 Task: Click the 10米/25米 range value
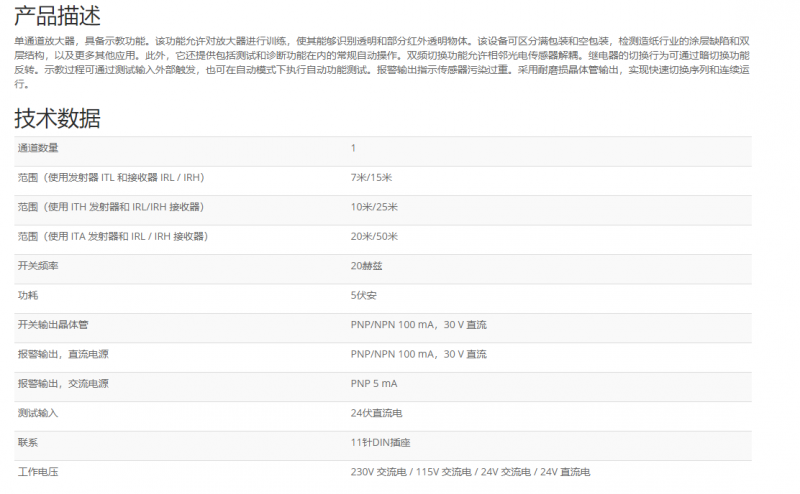[x=374, y=207]
